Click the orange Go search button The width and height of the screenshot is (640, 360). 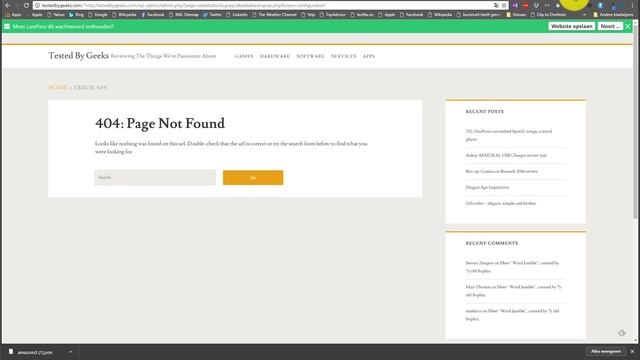coord(253,178)
